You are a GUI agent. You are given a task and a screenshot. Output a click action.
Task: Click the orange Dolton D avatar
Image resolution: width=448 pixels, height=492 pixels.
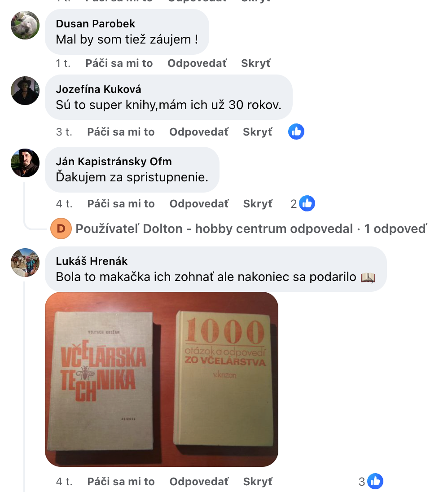(61, 228)
